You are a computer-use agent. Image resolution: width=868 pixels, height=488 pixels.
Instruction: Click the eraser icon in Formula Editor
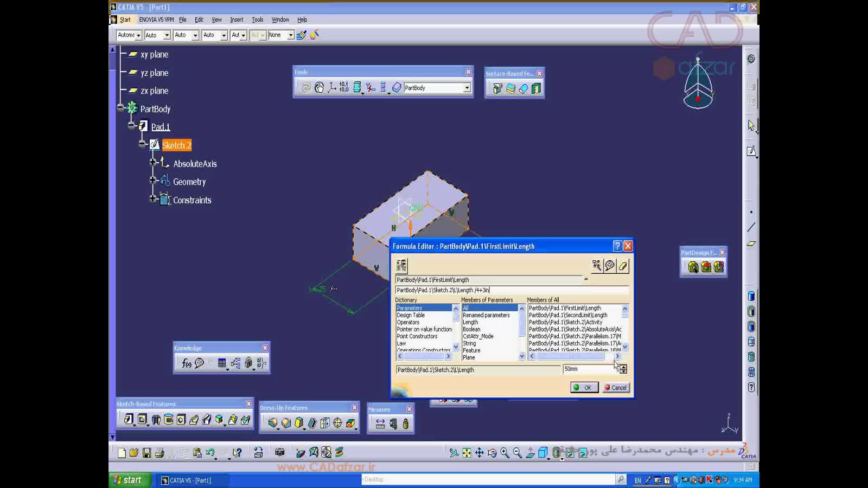click(623, 266)
